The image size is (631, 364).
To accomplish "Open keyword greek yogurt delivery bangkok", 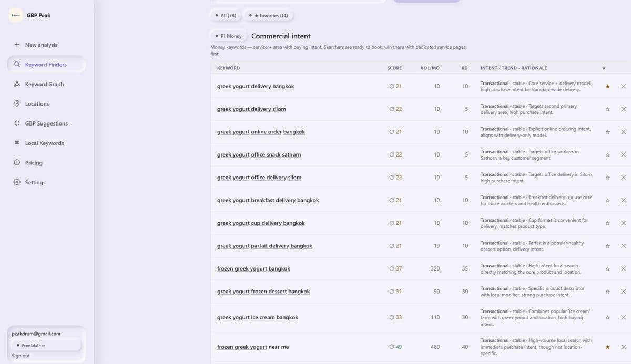I will pyautogui.click(x=256, y=86).
